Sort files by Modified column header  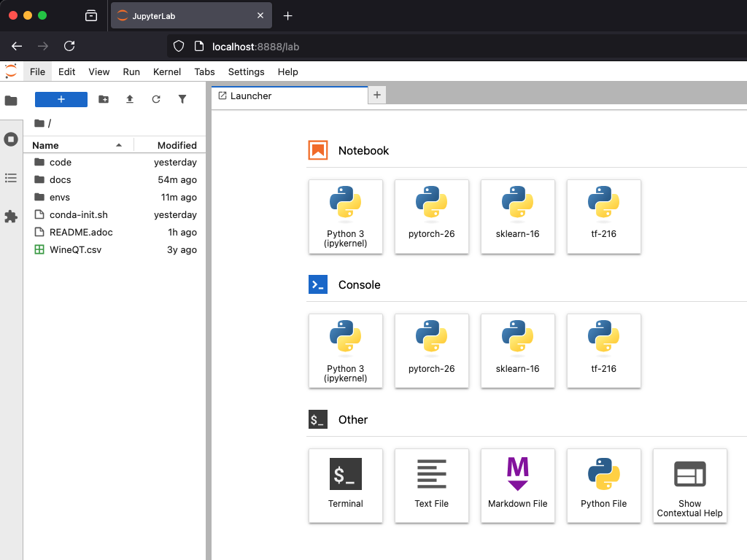pyautogui.click(x=177, y=145)
